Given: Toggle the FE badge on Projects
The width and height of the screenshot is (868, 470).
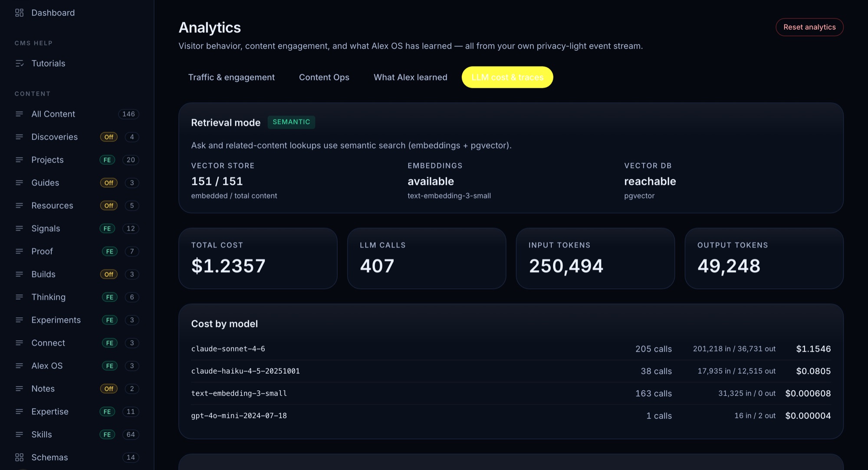Looking at the screenshot, I should 107,160.
